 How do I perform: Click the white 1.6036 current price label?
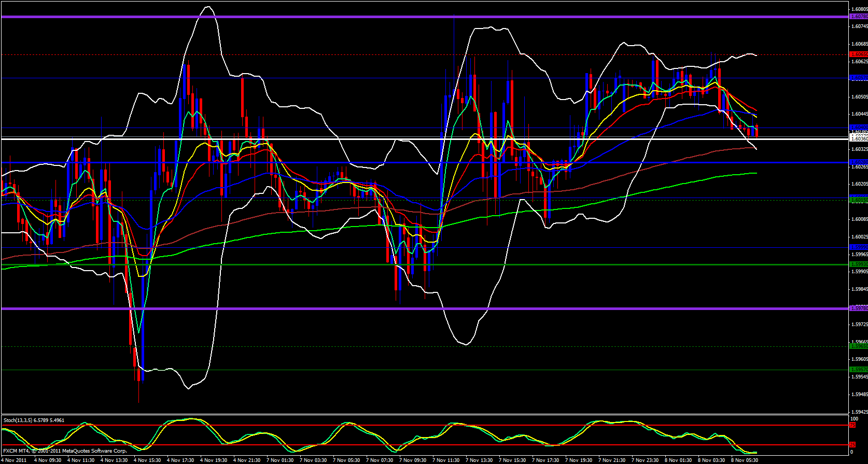[x=859, y=138]
